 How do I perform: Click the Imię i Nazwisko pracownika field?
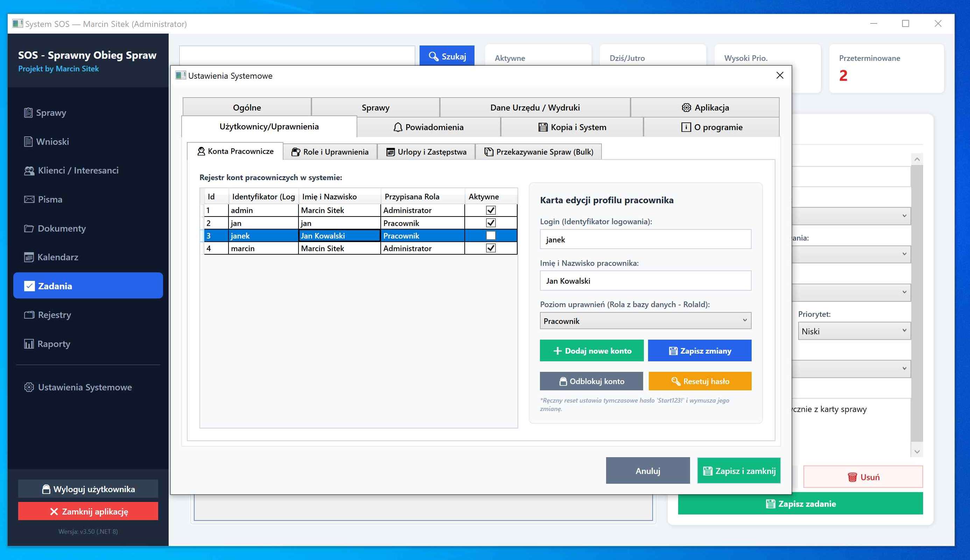pos(645,281)
